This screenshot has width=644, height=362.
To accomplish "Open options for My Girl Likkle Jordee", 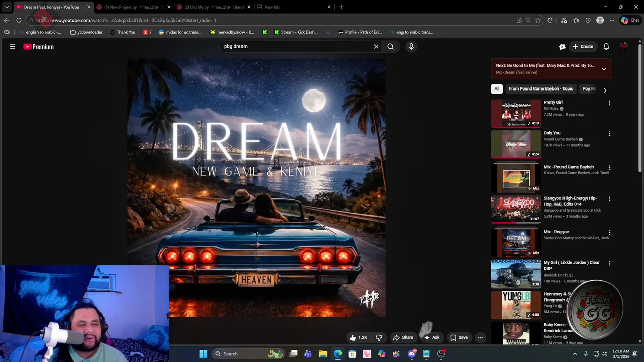I will pyautogui.click(x=609, y=263).
